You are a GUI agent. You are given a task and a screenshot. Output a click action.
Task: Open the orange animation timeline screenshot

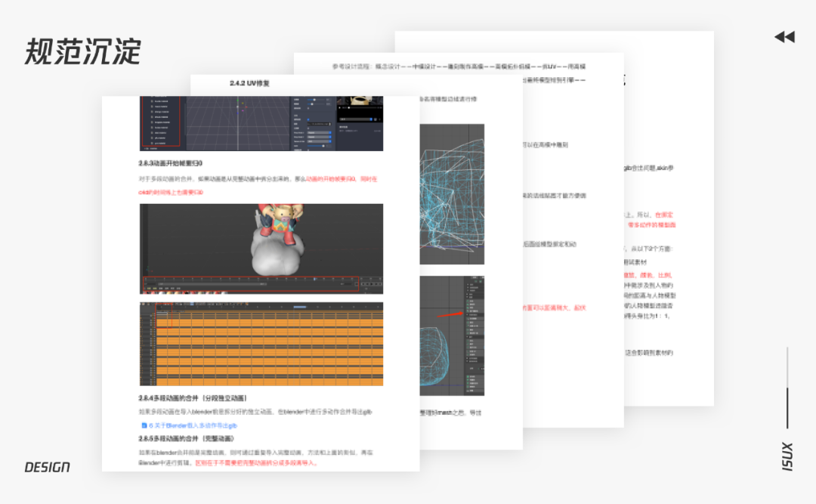(261, 344)
